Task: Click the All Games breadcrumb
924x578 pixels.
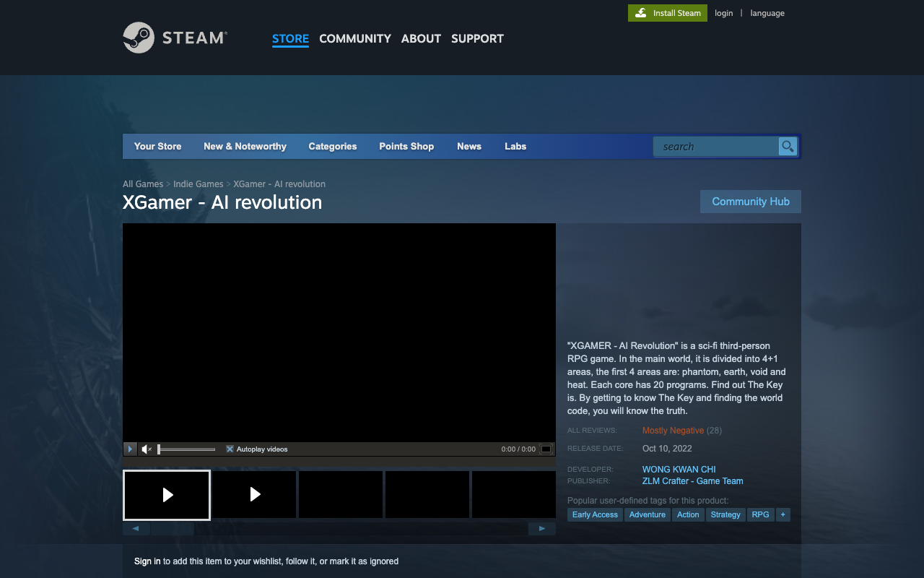Action: coord(143,184)
